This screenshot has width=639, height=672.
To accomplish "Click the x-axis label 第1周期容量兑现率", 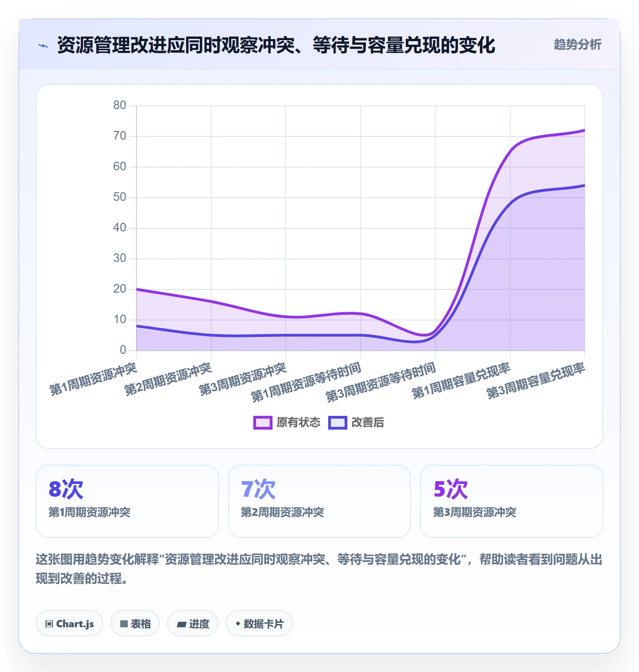I will click(461, 381).
